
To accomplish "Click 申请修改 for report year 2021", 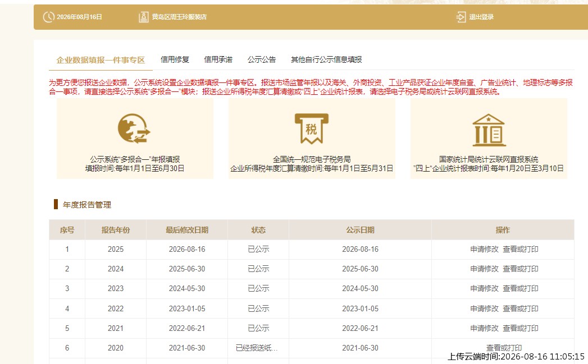I will (x=484, y=329).
